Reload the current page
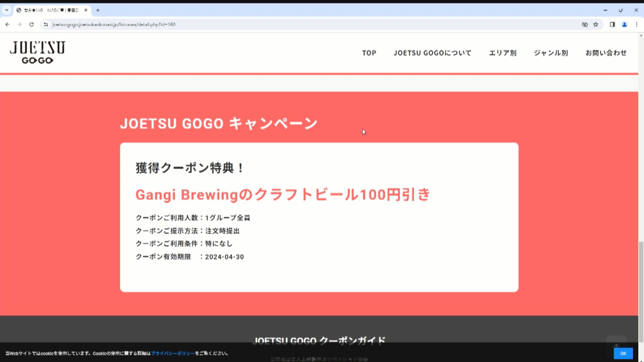Image resolution: width=644 pixels, height=362 pixels. pos(32,24)
